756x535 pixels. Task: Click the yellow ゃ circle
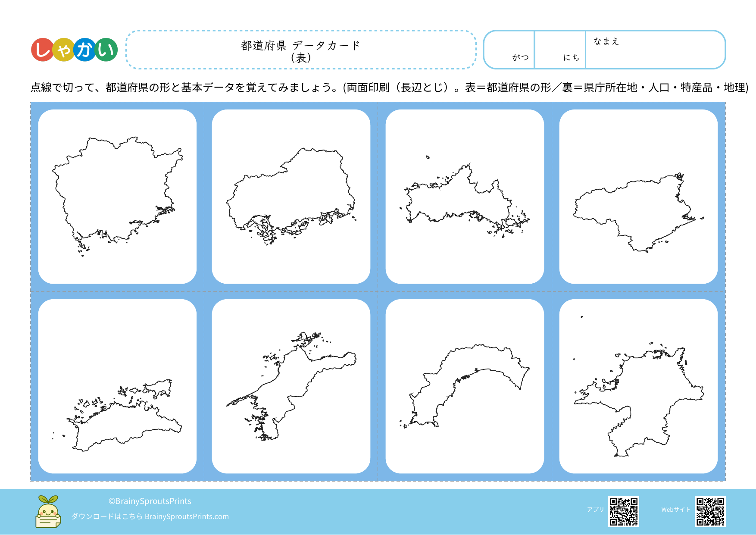63,50
